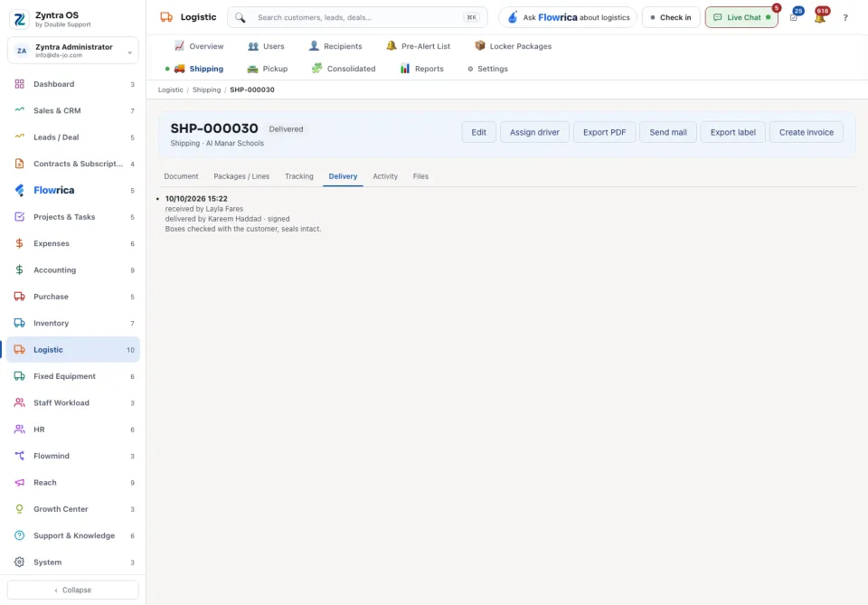This screenshot has height=605, width=868.
Task: Click the Reach megaphone icon
Action: [x=19, y=482]
